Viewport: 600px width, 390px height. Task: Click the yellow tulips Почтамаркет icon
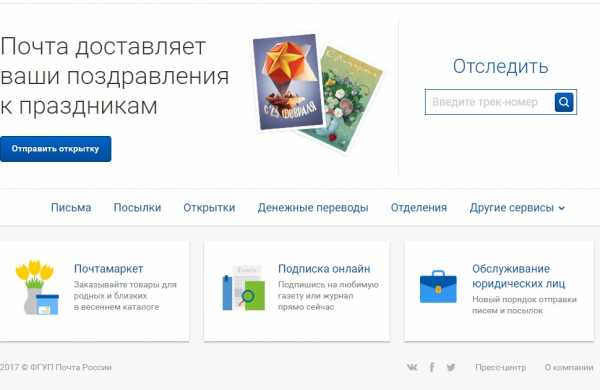(38, 288)
